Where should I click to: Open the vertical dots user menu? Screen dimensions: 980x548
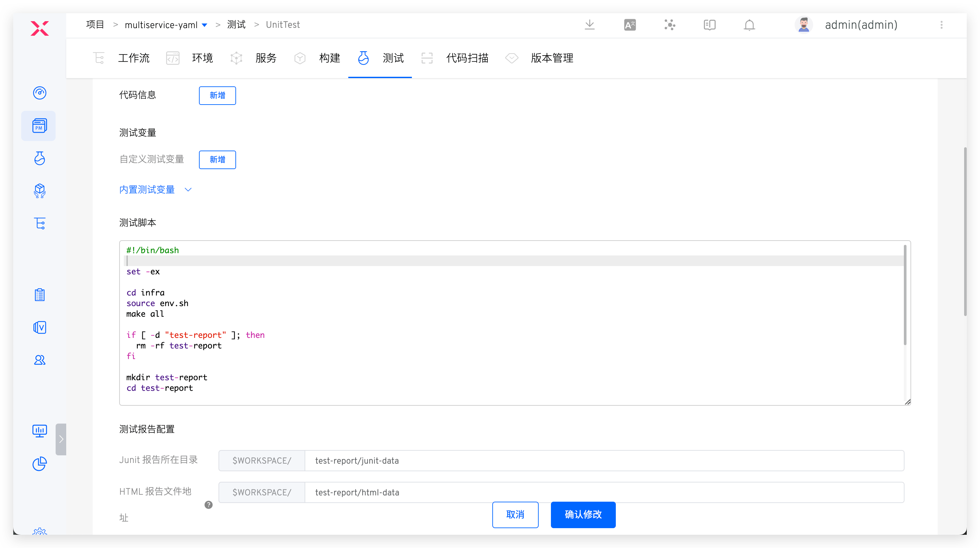coord(941,25)
